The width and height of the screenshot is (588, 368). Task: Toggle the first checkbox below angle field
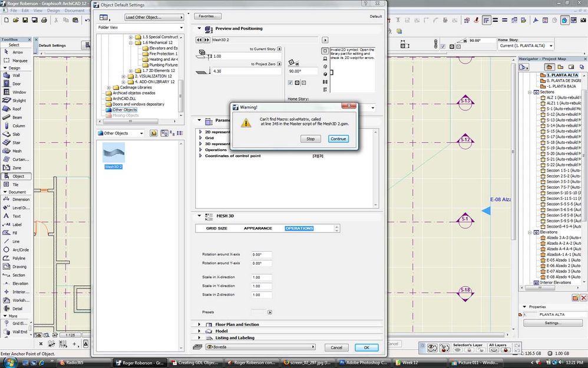tap(290, 83)
